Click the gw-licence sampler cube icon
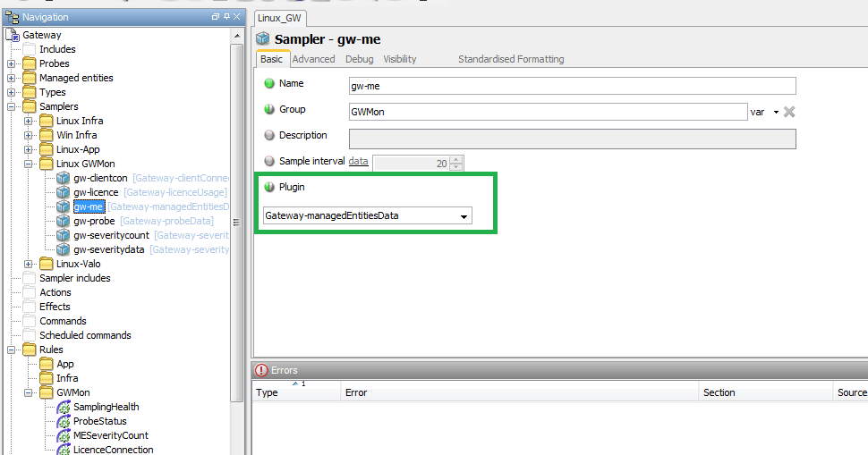The image size is (868, 455). pyautogui.click(x=64, y=192)
